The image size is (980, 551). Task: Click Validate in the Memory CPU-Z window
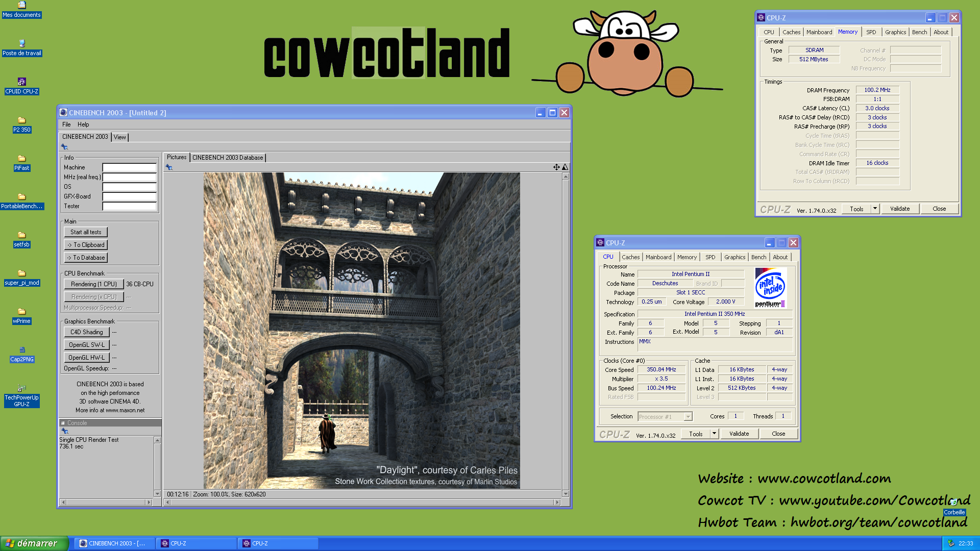(900, 209)
